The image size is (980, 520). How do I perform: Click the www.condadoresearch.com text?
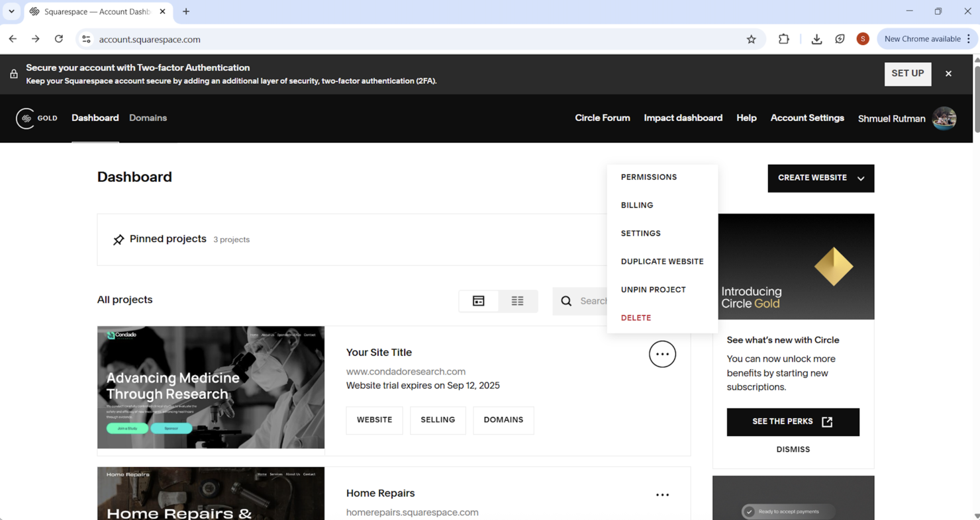[x=406, y=372]
